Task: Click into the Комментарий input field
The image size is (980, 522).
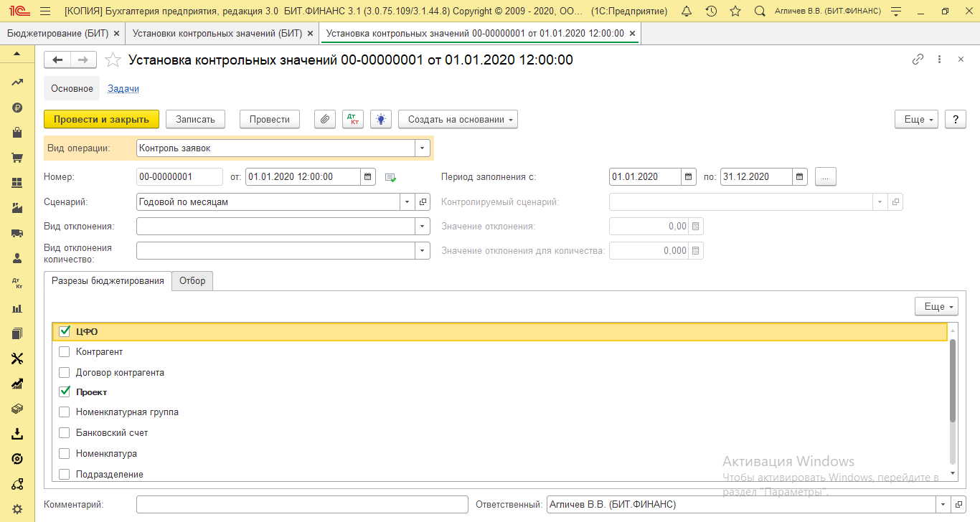Action: click(301, 505)
